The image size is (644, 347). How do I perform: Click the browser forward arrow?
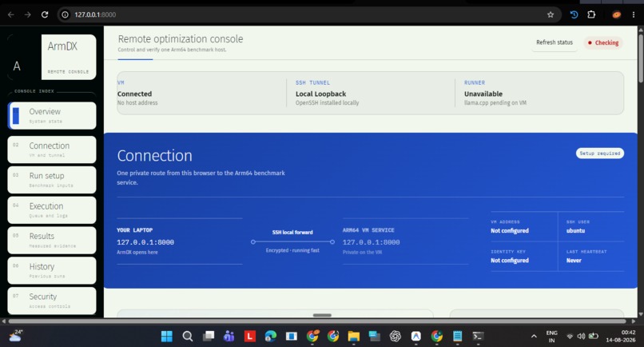(x=27, y=15)
